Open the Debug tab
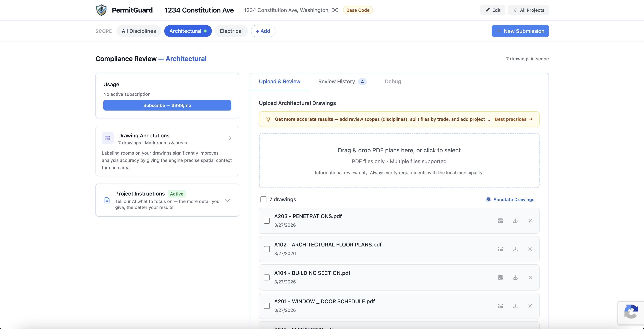This screenshot has height=329, width=644. (x=393, y=81)
